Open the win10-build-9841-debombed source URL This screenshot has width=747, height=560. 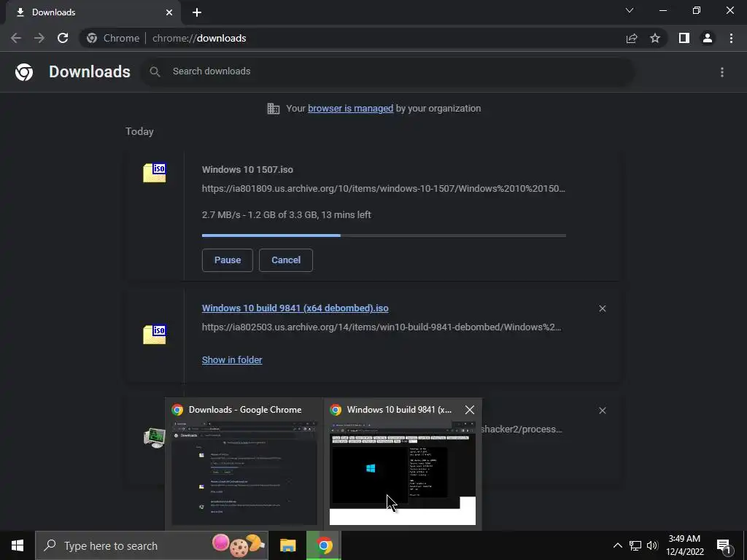click(x=382, y=327)
